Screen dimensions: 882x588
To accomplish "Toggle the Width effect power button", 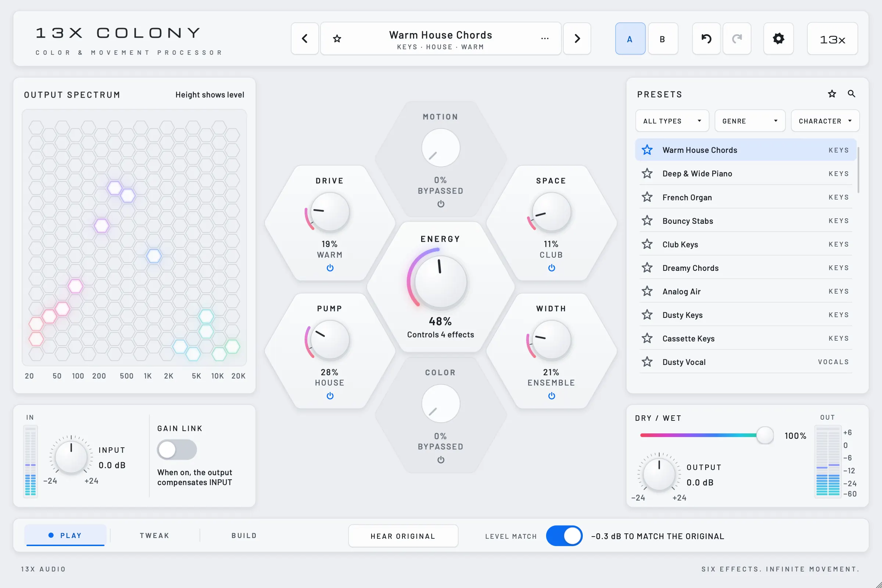I will [x=552, y=396].
